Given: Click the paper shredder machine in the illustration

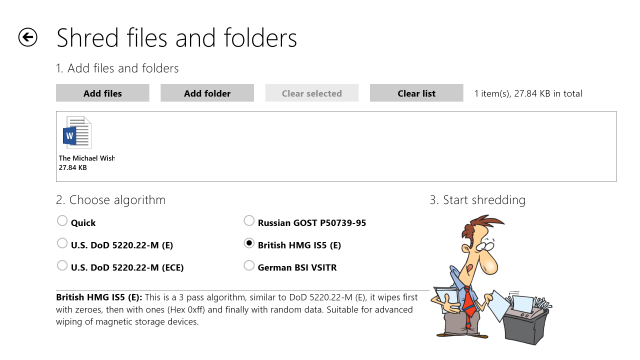Looking at the screenshot, I should click(527, 320).
